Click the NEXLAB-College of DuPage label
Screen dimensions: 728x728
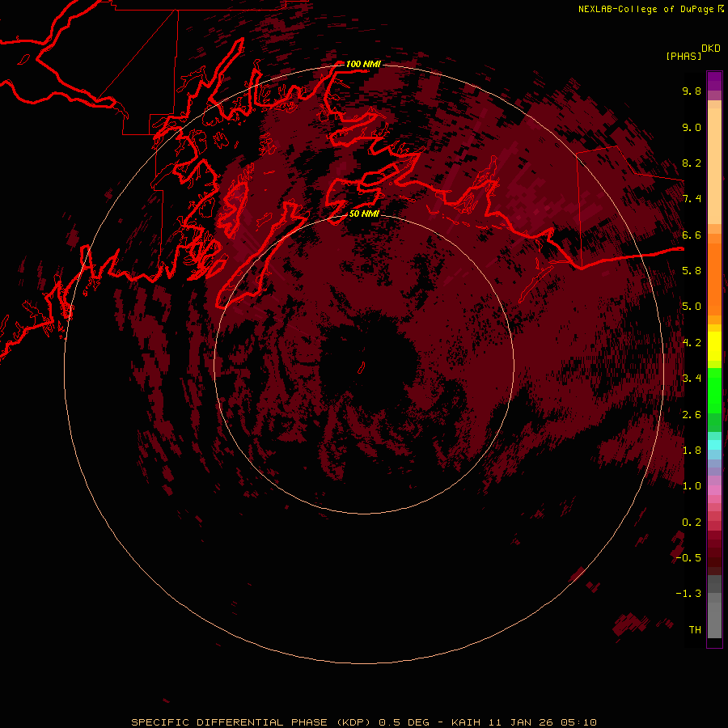click(645, 9)
